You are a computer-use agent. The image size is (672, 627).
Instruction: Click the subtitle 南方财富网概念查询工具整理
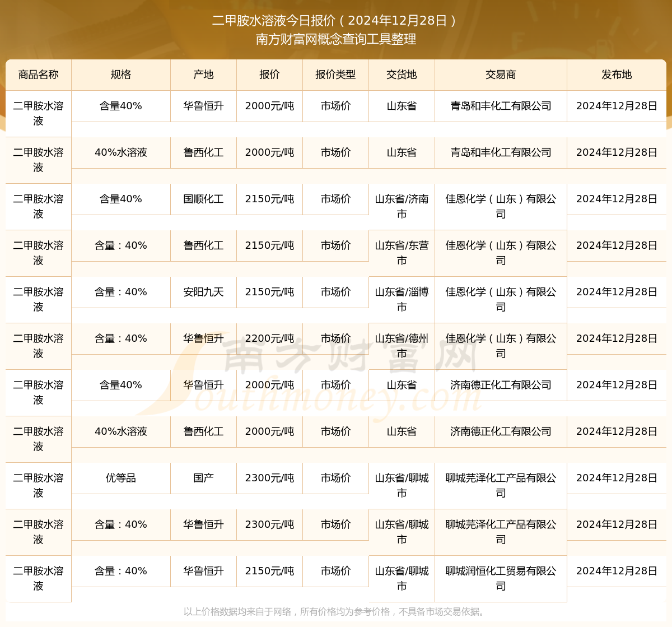click(336, 39)
